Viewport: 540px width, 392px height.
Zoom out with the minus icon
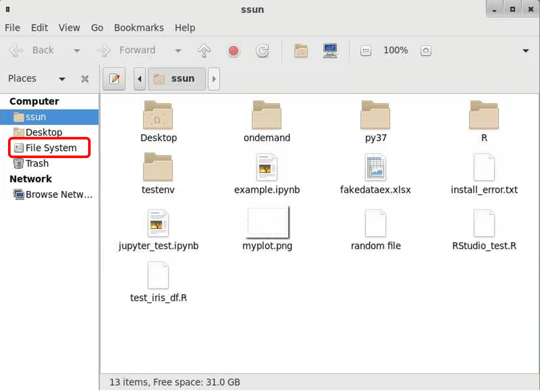click(366, 51)
